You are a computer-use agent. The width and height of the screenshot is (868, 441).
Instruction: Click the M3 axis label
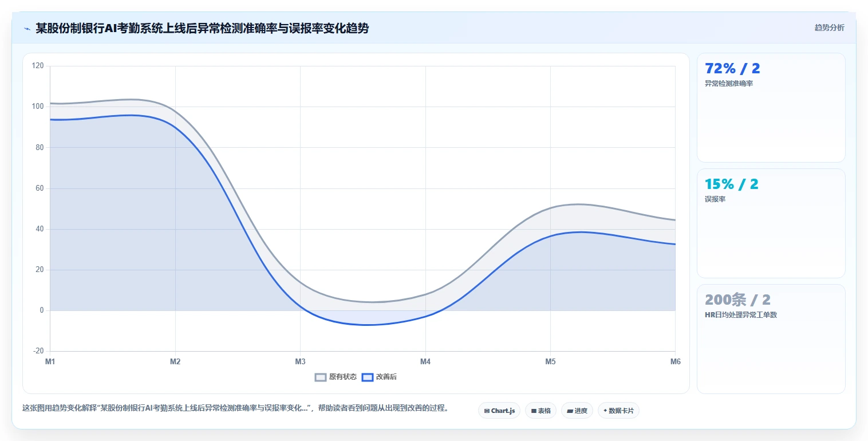[300, 361]
